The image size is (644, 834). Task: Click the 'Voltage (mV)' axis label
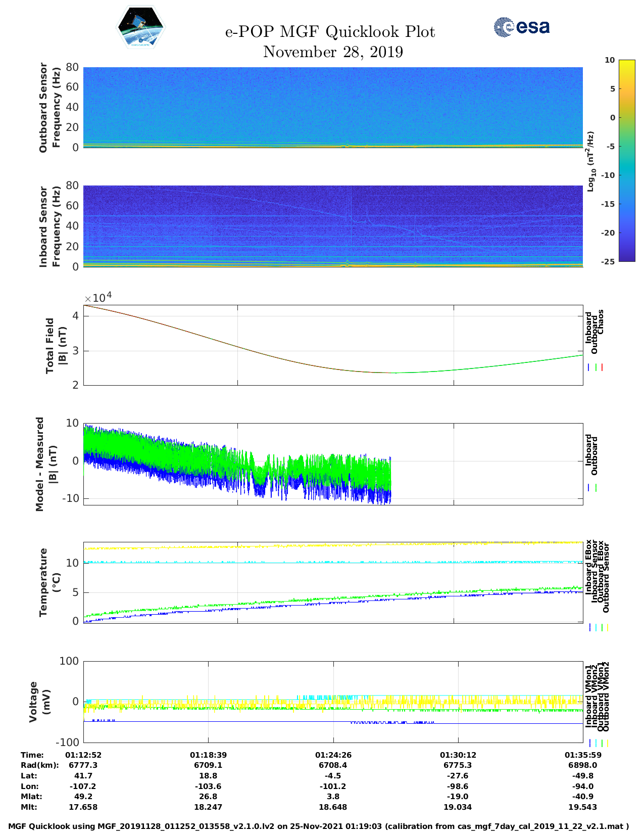(39, 702)
